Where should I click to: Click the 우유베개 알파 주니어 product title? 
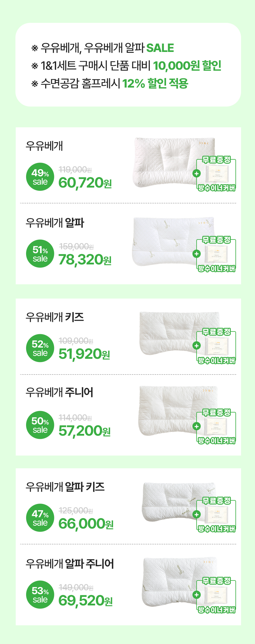click(x=70, y=563)
